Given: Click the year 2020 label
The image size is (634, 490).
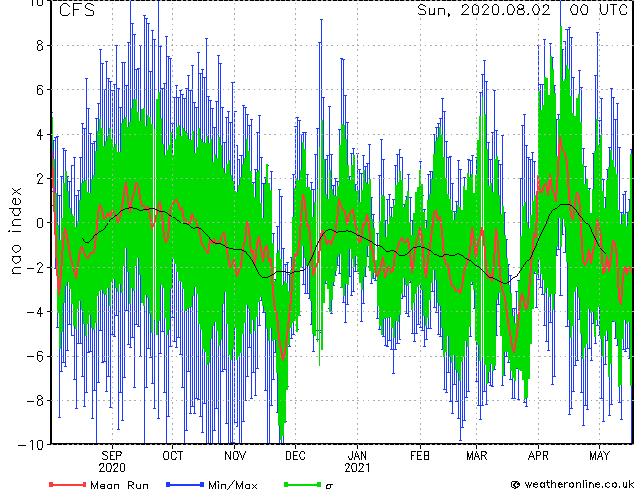Looking at the screenshot, I should click(112, 468).
